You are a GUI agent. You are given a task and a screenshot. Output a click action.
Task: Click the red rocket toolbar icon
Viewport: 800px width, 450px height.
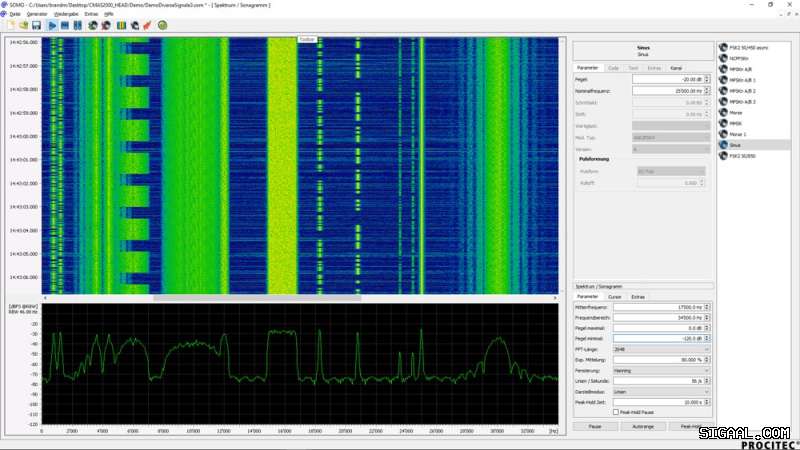point(147,25)
